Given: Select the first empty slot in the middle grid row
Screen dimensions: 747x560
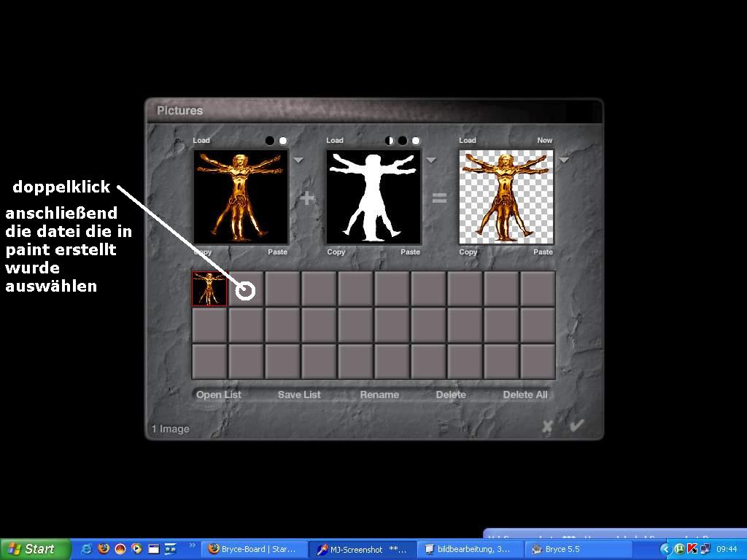Looking at the screenshot, I should pyautogui.click(x=209, y=325).
